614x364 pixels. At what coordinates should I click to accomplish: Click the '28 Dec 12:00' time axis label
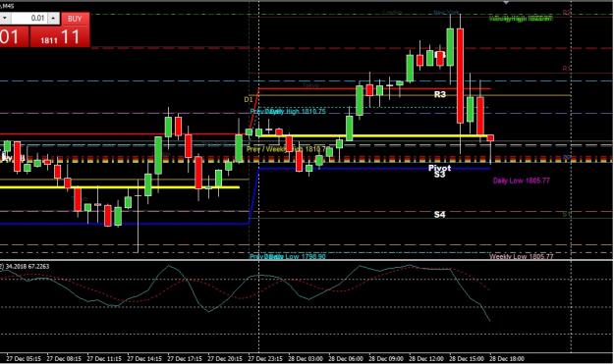pos(426,358)
